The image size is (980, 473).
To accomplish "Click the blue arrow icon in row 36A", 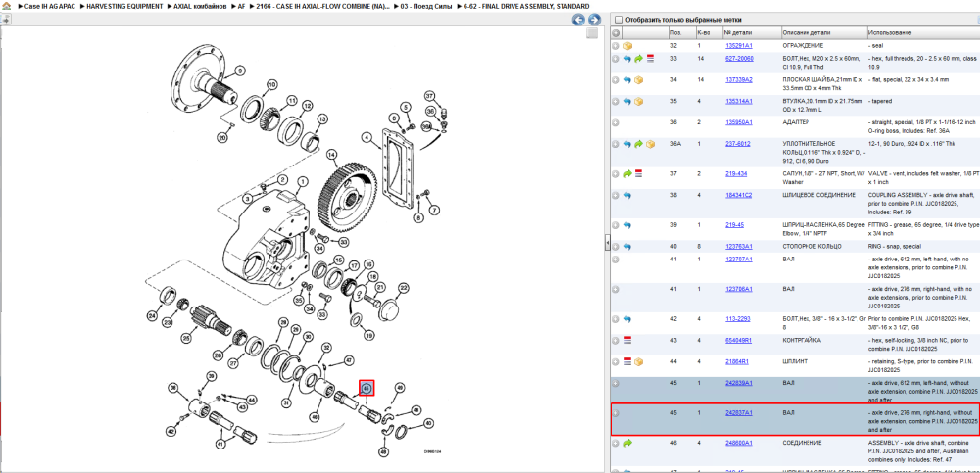I will (x=627, y=144).
